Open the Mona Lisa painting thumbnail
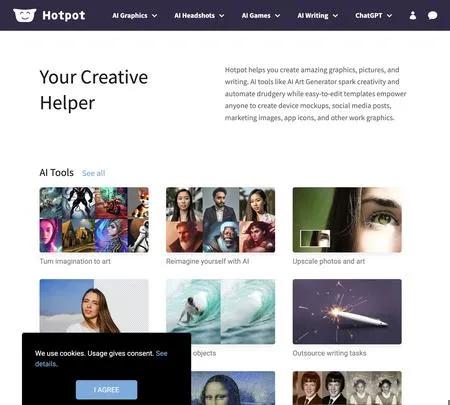The image size is (450, 405). pyautogui.click(x=233, y=388)
